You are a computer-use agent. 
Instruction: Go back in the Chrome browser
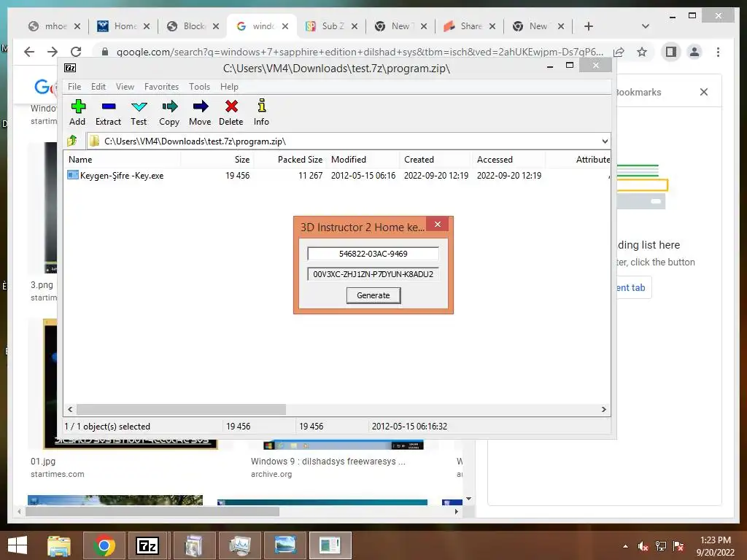tap(29, 52)
